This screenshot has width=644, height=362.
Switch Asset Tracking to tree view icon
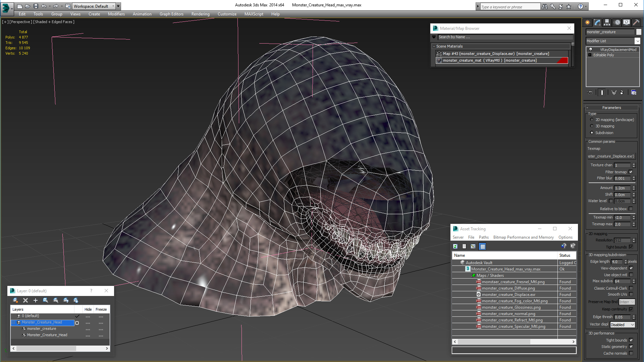(x=473, y=246)
